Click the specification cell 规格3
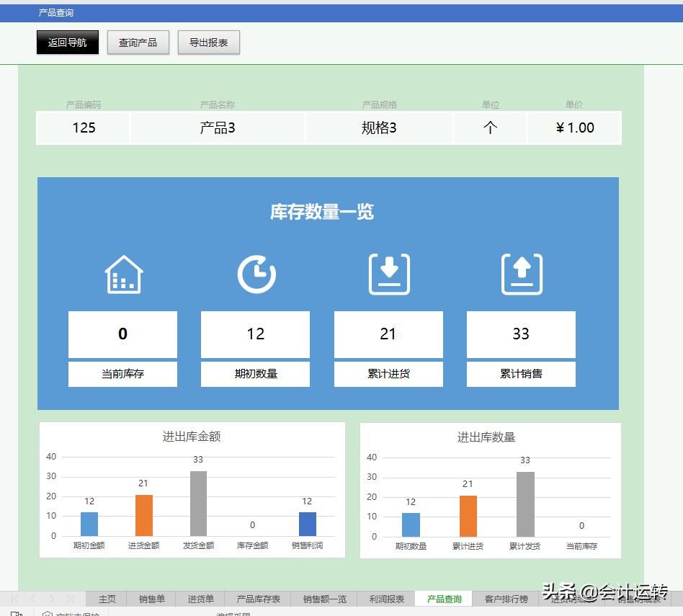The height and width of the screenshot is (616, 683). (379, 128)
